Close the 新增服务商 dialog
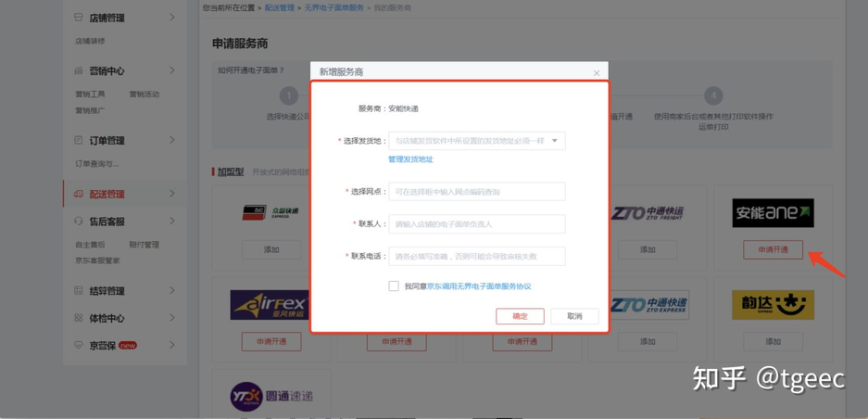868x419 pixels. 597,73
